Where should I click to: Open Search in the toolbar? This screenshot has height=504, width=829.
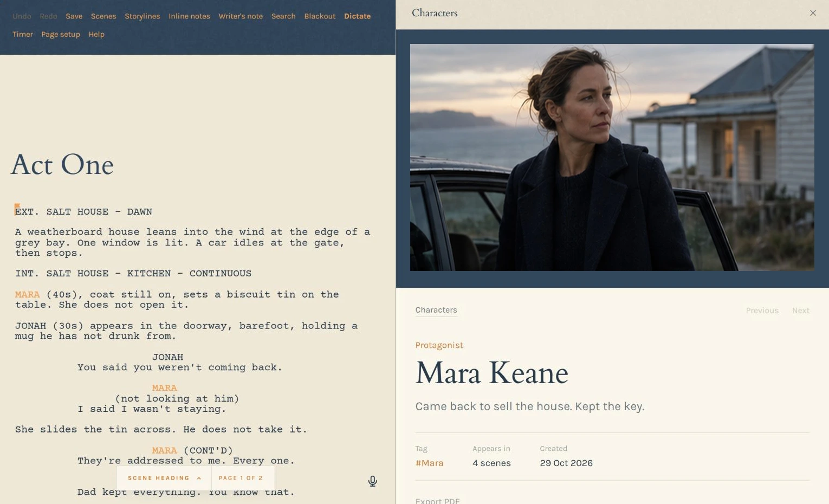(x=283, y=16)
